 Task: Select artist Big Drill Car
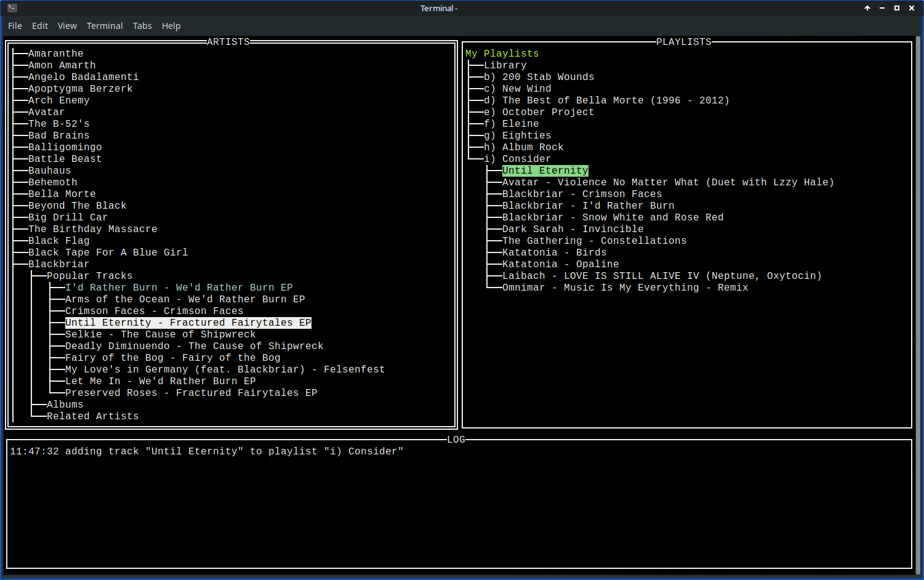[x=68, y=217]
